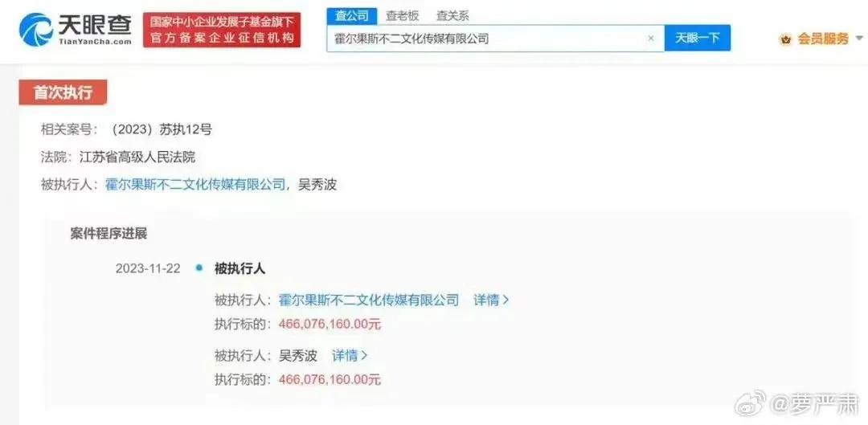868x425 pixels.
Task: Click the 会员服务 menu text
Action: point(823,39)
